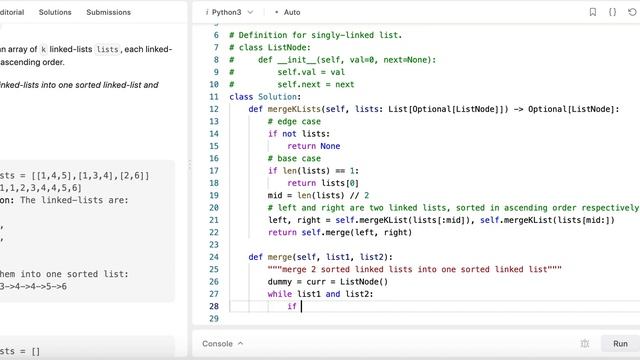Open the Python3 language dropdown
The image size is (640, 360).
point(229,12)
